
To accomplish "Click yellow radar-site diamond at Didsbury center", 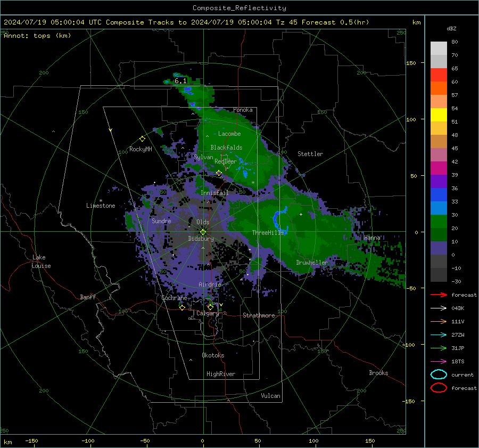I will click(203, 232).
